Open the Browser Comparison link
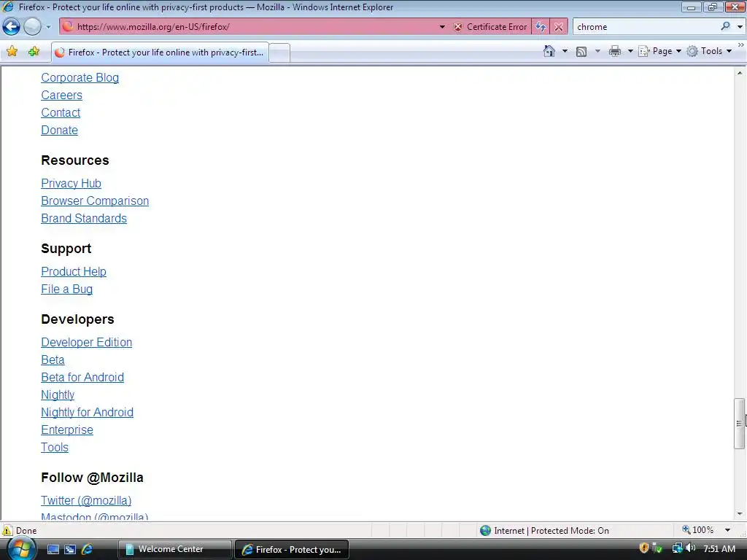This screenshot has width=747, height=560. [x=95, y=201]
